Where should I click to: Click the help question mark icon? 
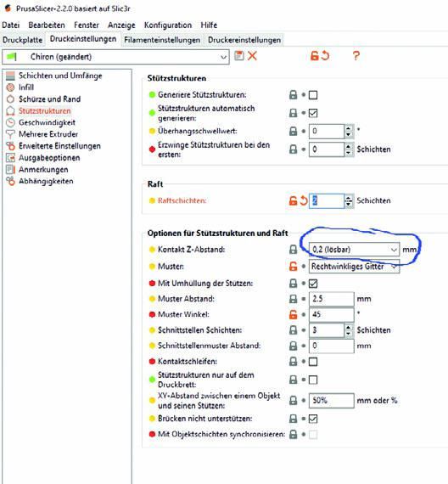pos(356,56)
